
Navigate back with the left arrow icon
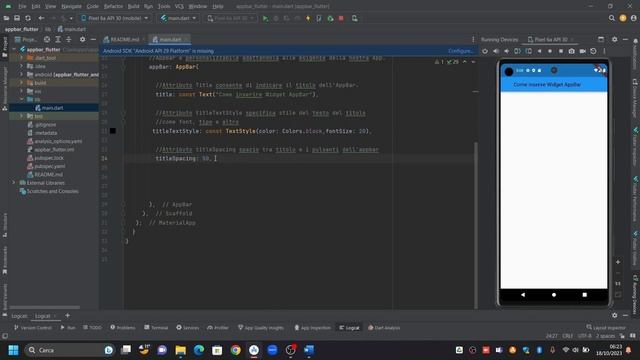(41, 18)
